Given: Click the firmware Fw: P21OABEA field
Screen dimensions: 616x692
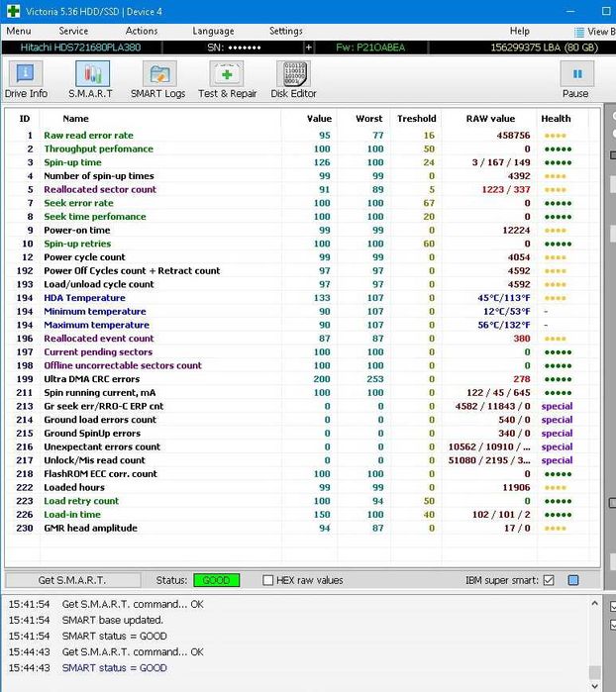Looking at the screenshot, I should point(370,48).
